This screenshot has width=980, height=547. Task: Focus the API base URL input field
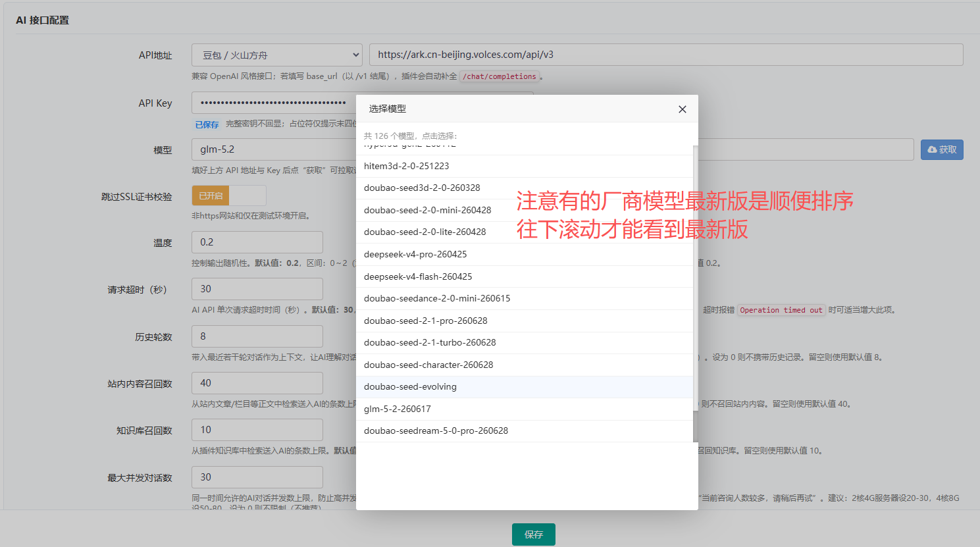(666, 55)
